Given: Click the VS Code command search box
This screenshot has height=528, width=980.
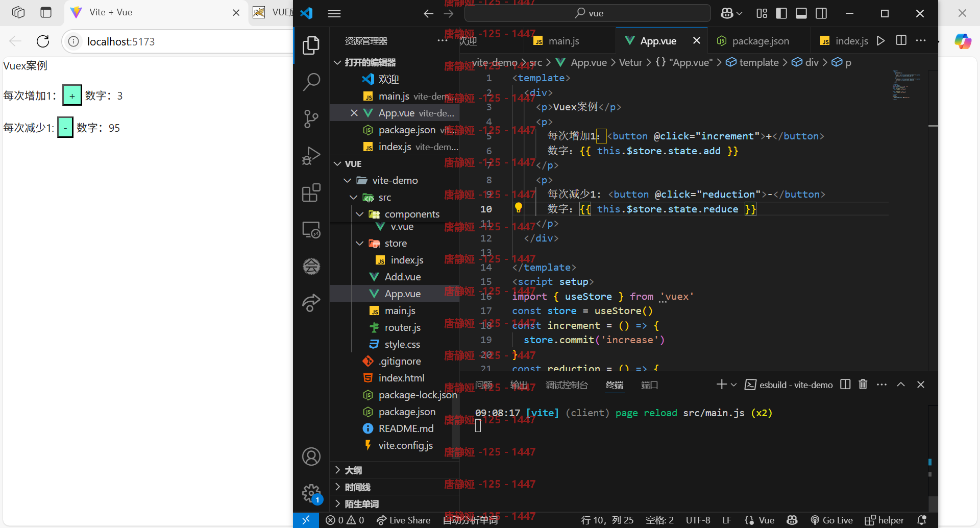Looking at the screenshot, I should 587,13.
